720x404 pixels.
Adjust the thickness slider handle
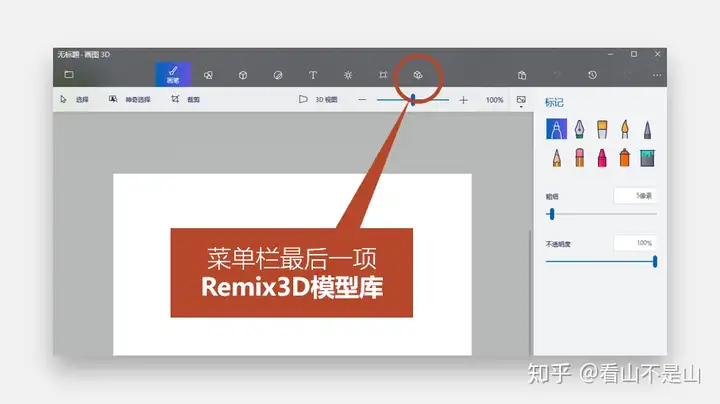tap(552, 214)
